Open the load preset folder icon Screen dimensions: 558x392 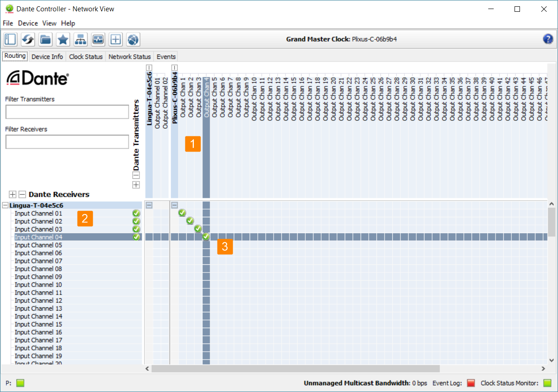45,40
